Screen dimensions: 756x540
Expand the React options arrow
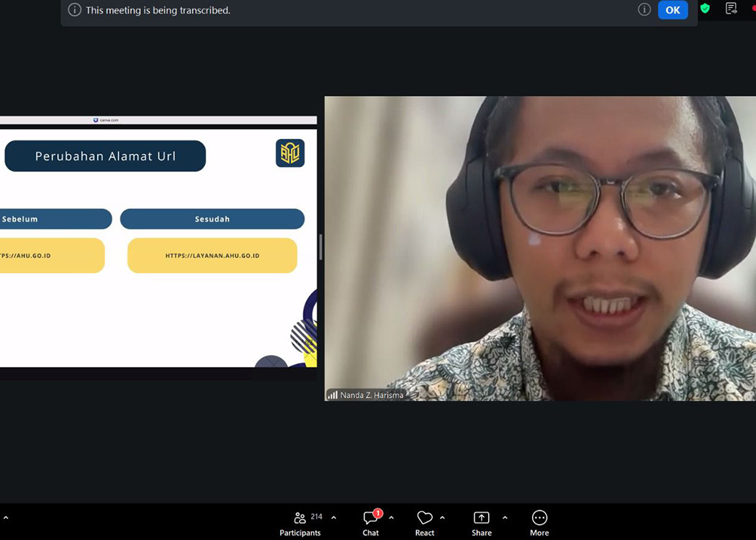point(442,518)
